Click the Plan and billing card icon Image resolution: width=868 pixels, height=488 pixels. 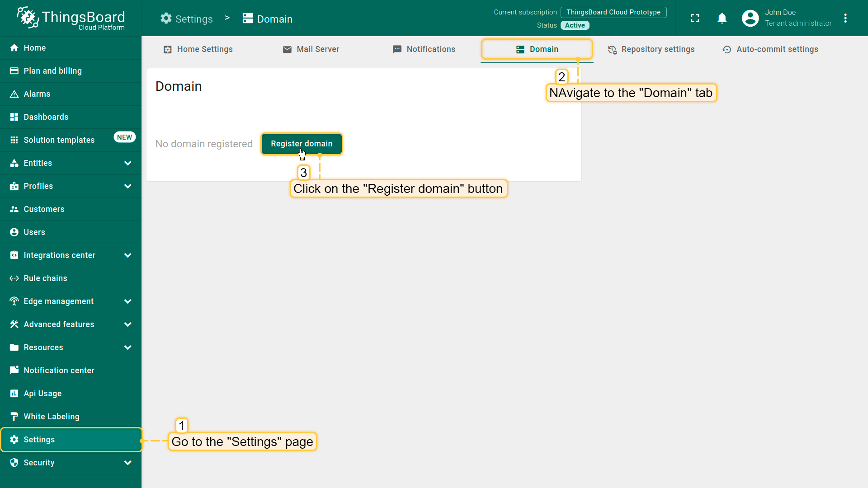click(x=14, y=71)
